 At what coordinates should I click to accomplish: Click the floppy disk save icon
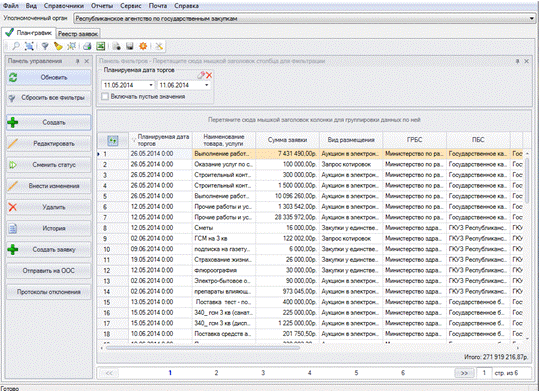tap(130, 46)
